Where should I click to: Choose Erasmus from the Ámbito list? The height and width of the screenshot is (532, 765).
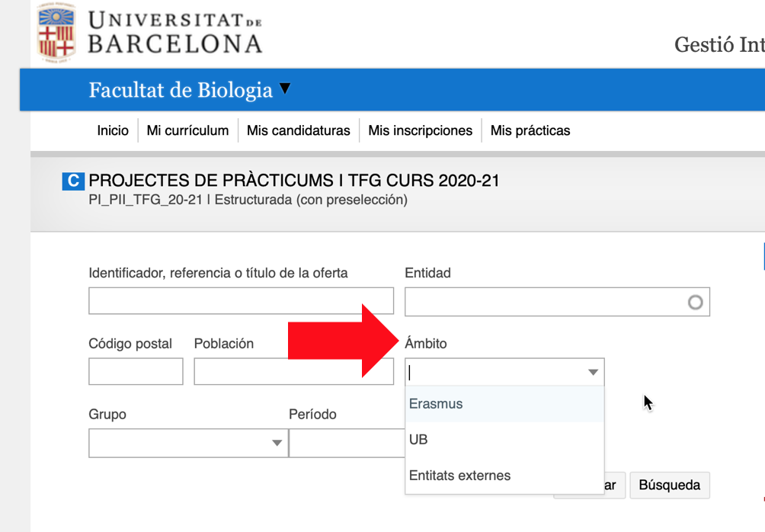tap(436, 404)
